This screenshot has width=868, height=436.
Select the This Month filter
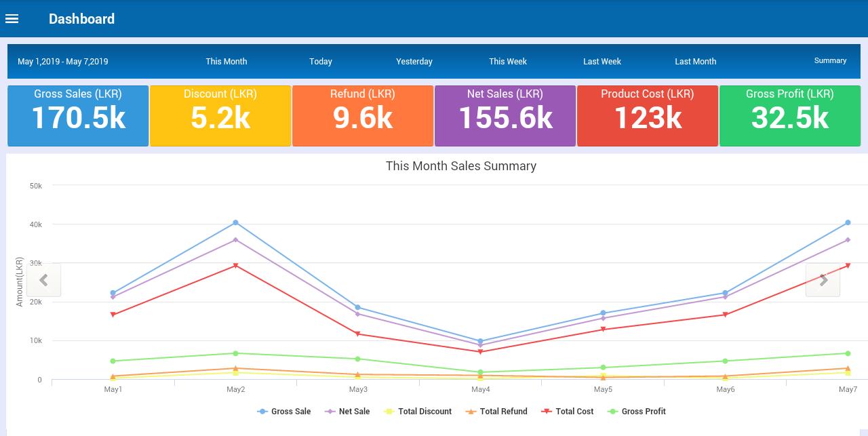pyautogui.click(x=226, y=61)
